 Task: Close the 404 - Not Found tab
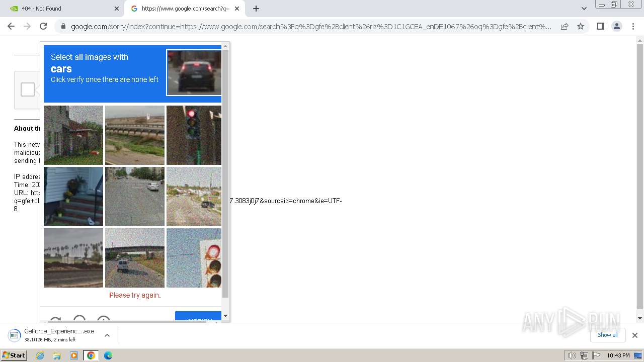(x=117, y=9)
